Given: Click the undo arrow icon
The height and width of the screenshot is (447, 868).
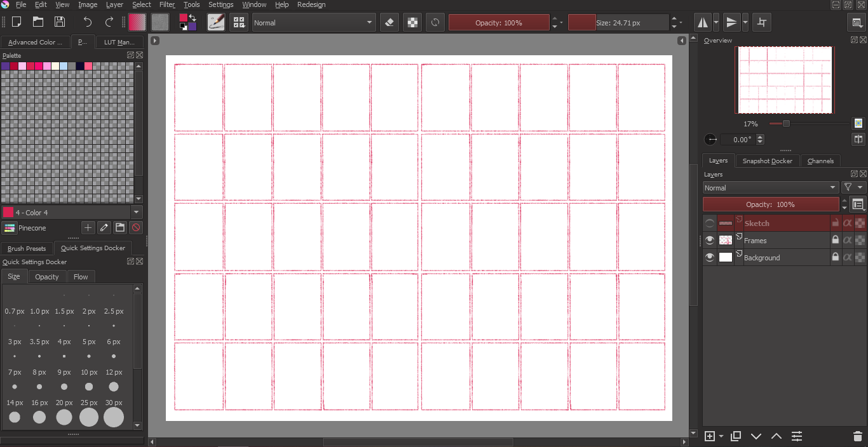Looking at the screenshot, I should point(88,22).
